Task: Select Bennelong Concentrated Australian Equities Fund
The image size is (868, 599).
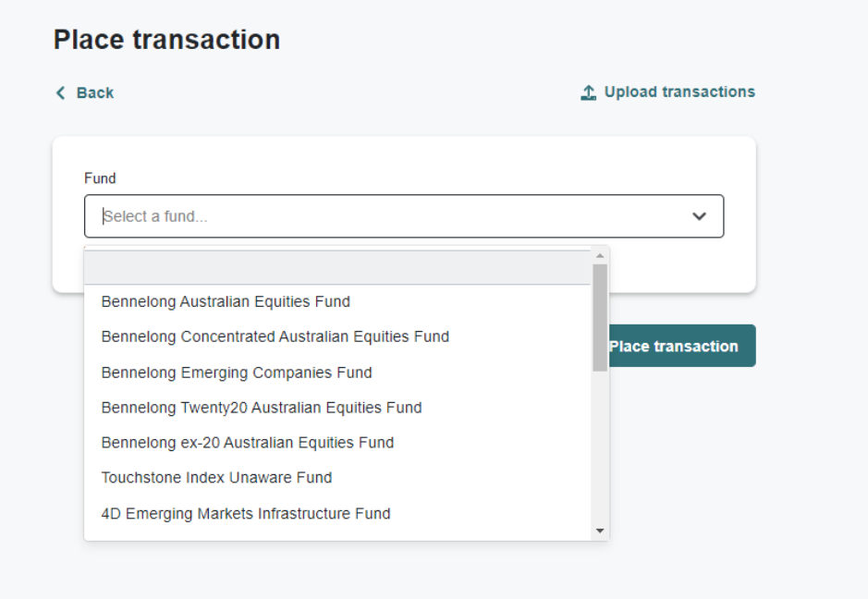Action: pos(275,336)
